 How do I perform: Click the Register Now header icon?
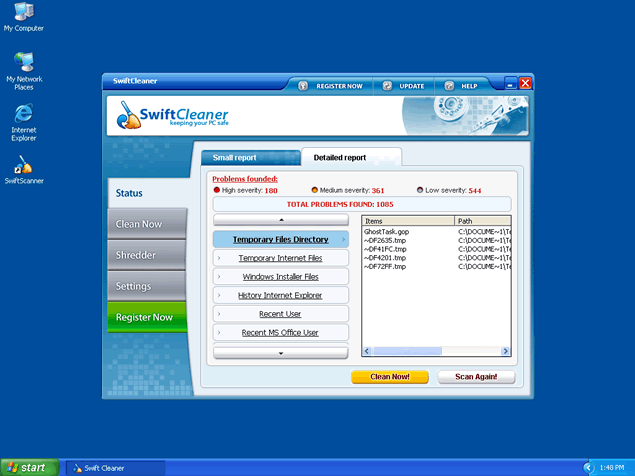(x=303, y=86)
